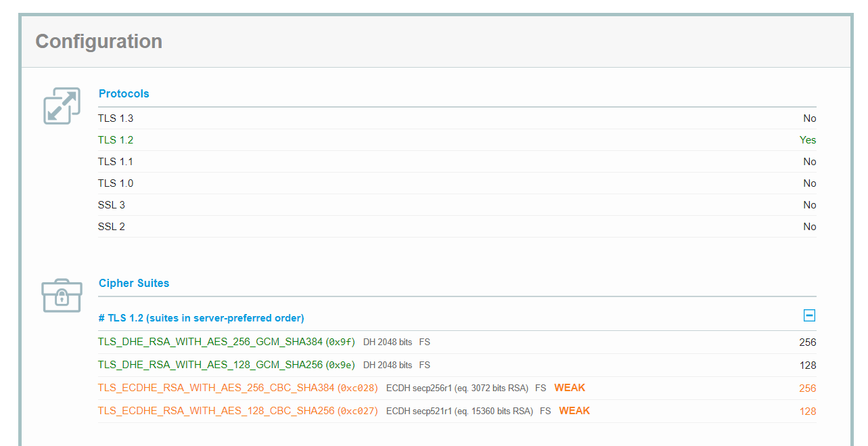Click the TLS 1.0 protocol row label
This screenshot has height=446, width=868.
point(116,183)
